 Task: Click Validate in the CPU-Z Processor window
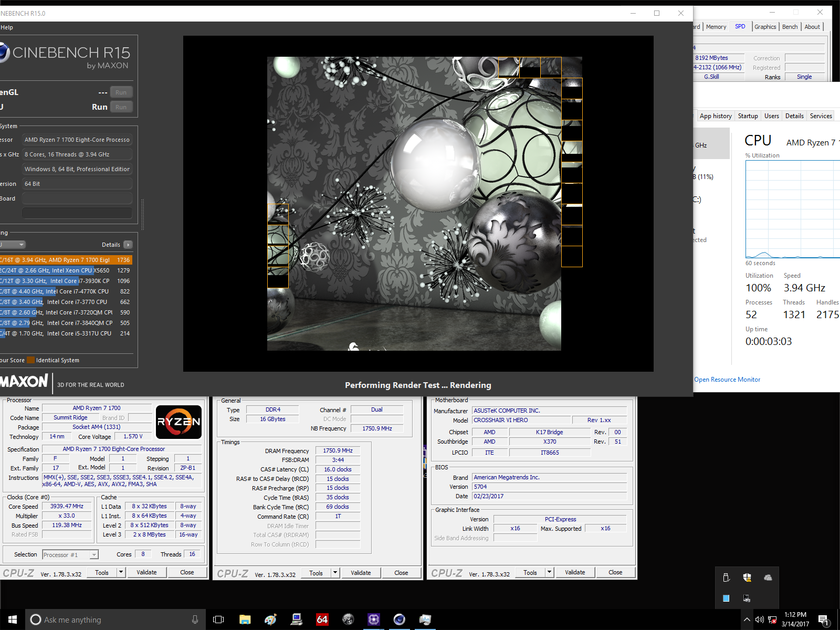(146, 572)
